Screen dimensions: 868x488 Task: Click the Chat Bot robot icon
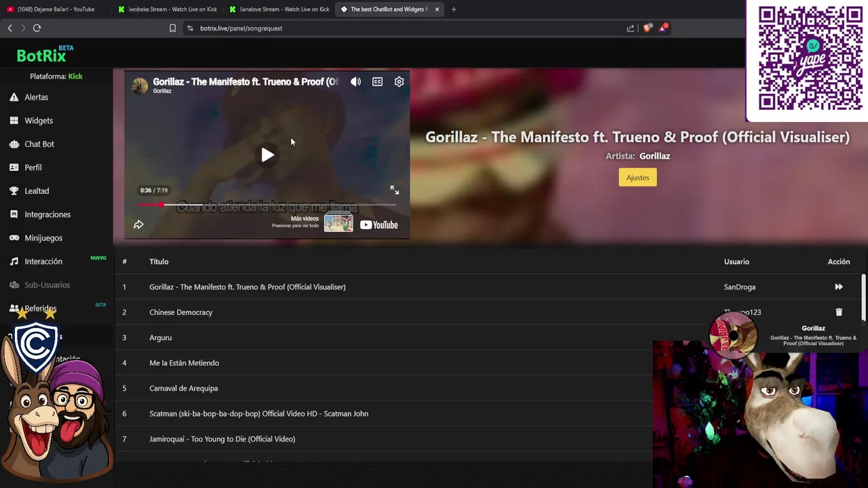coord(14,144)
